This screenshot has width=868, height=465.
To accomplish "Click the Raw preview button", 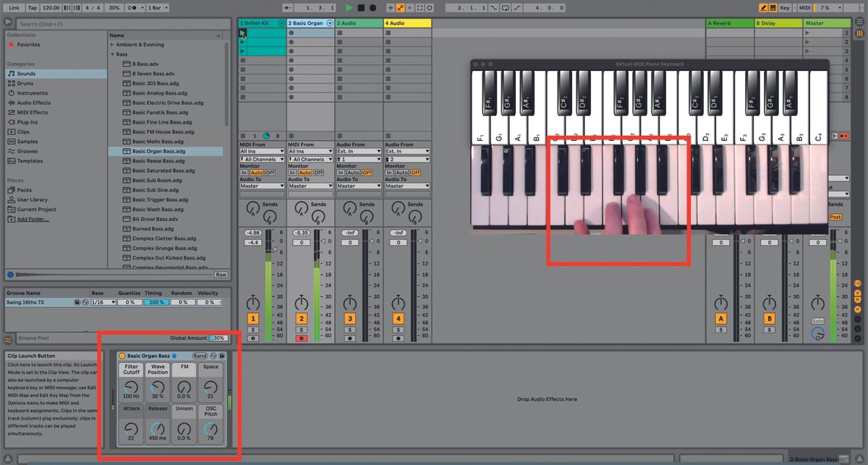I will click(221, 275).
